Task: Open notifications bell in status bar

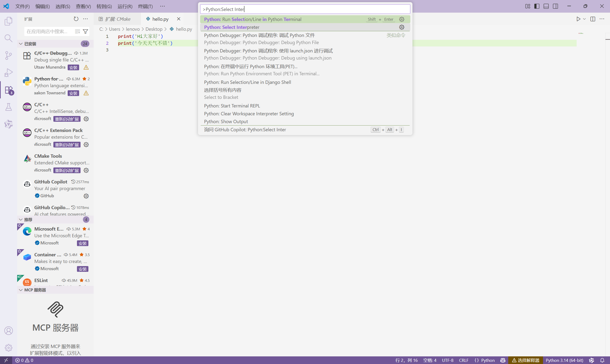Action: coord(602,360)
